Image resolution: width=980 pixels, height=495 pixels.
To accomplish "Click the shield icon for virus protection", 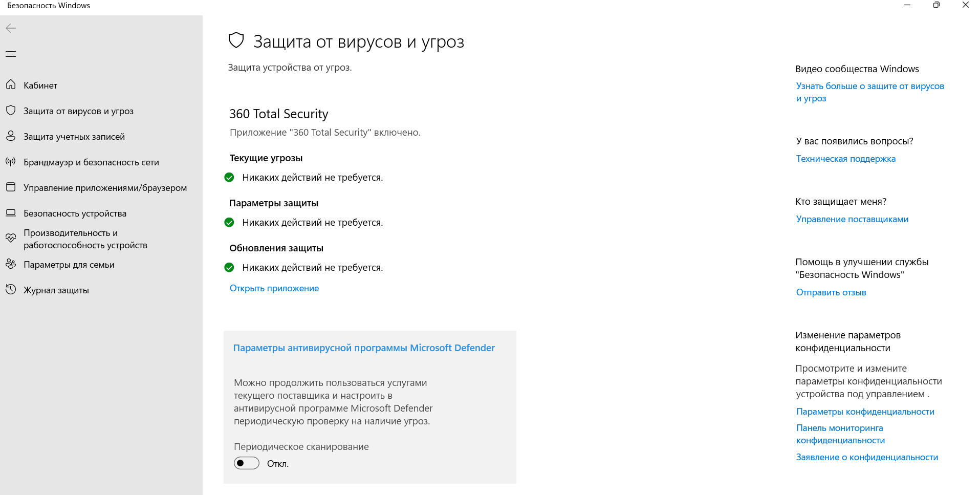I will click(x=11, y=110).
